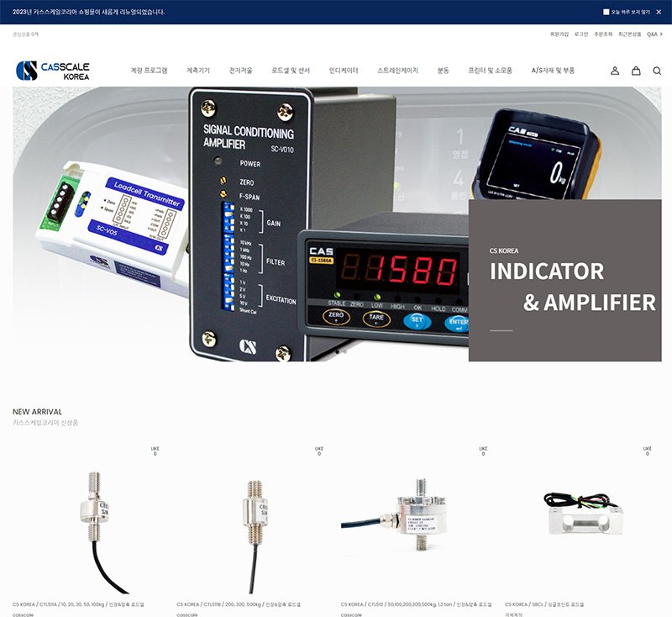The width and height of the screenshot is (672, 617).
Task: Open the 계측기기 menu
Action: [x=198, y=71]
